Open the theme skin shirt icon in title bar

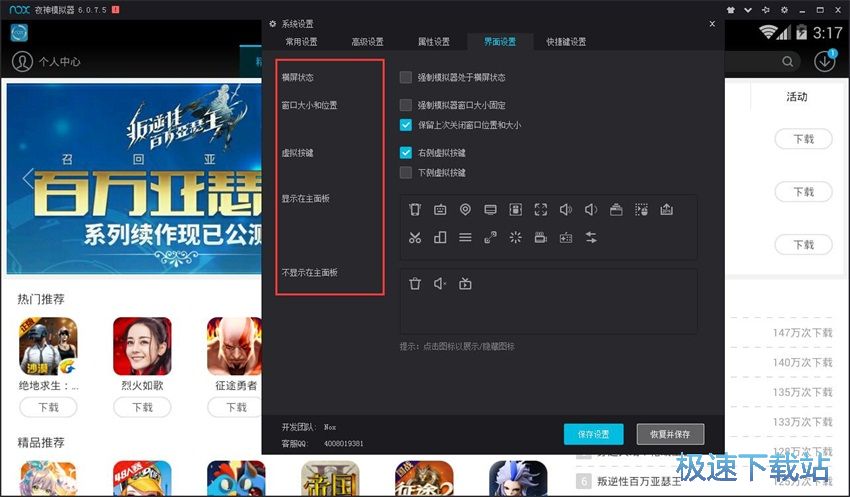(x=731, y=10)
